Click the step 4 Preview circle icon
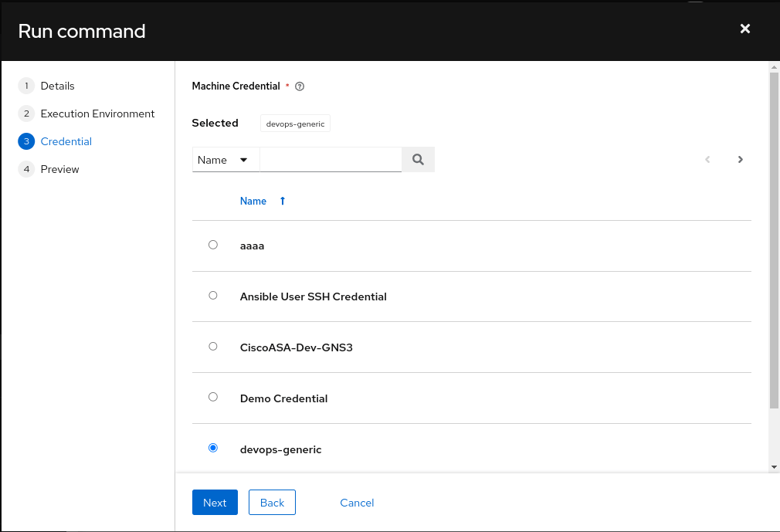Viewport: 780px width, 532px height. pyautogui.click(x=25, y=169)
